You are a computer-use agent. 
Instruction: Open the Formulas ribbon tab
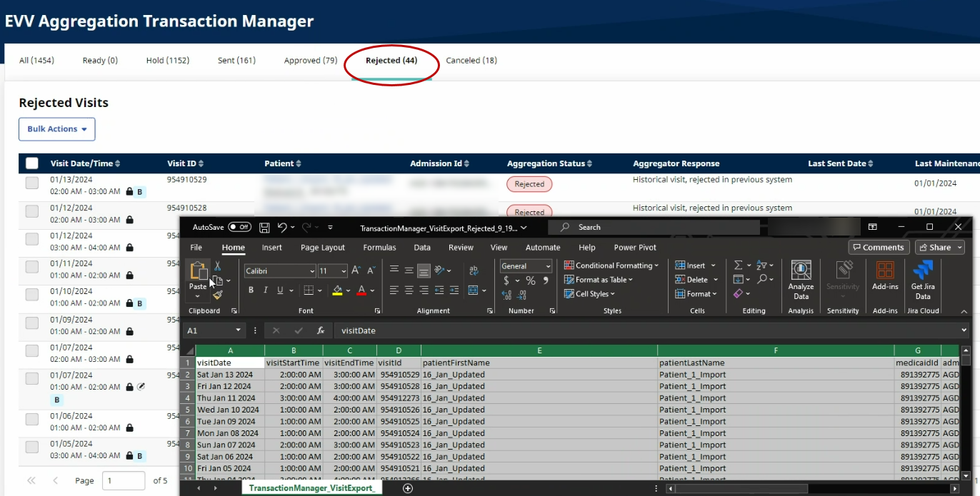pyautogui.click(x=379, y=248)
